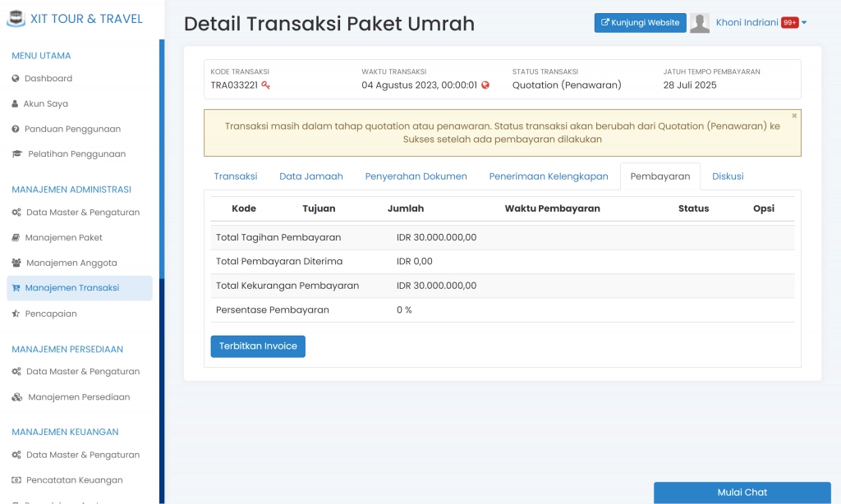Click the key icon beside code TRA033221

266,85
